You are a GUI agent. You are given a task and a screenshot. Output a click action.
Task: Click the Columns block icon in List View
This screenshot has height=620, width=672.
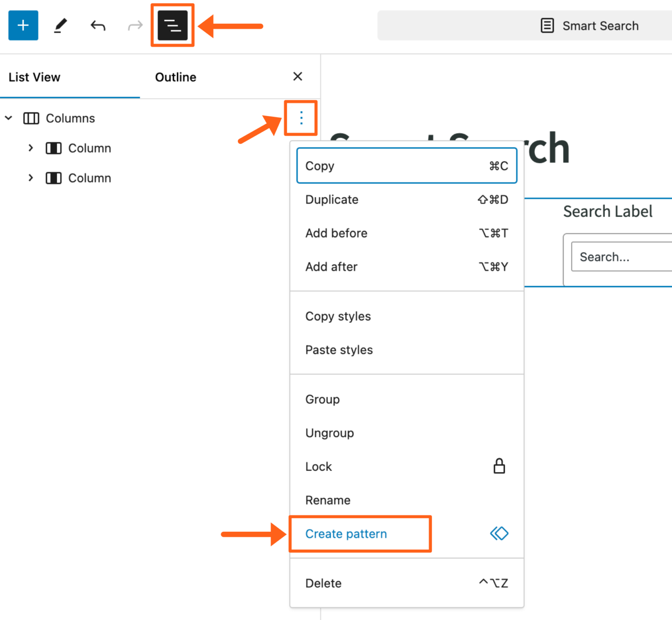[x=31, y=118]
